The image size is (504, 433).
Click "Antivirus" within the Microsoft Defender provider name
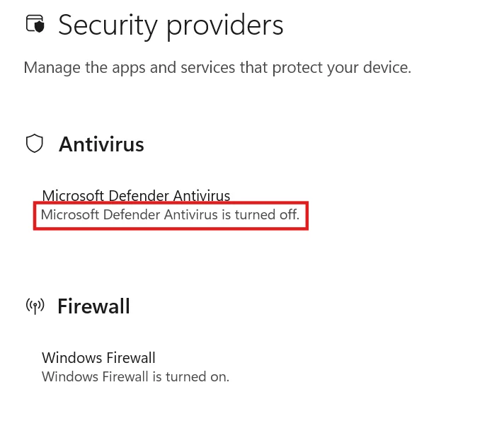point(202,195)
